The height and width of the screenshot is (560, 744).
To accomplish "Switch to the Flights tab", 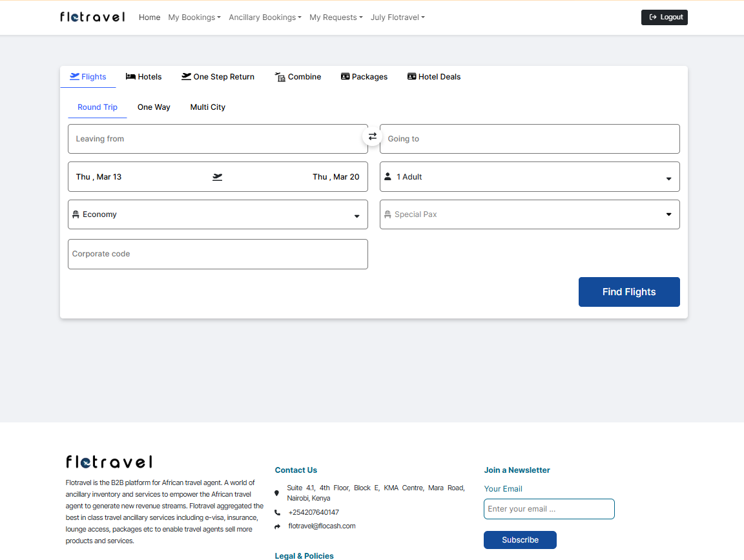I will 88,77.
